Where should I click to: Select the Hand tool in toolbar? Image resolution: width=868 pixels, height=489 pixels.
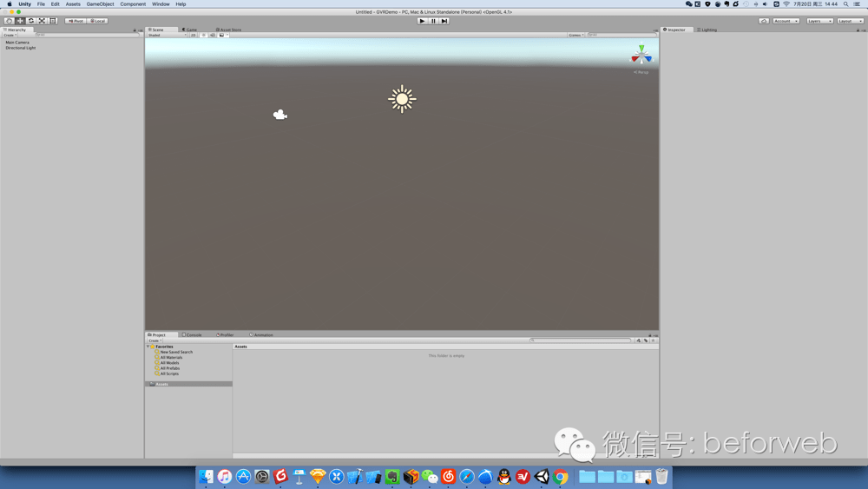coord(9,21)
